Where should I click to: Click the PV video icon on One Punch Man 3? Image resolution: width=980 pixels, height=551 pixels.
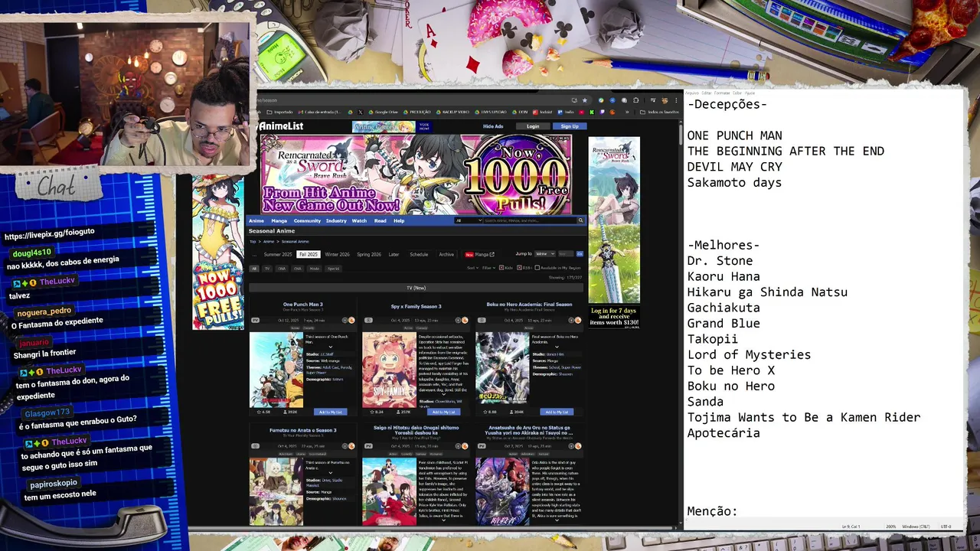[x=255, y=320]
